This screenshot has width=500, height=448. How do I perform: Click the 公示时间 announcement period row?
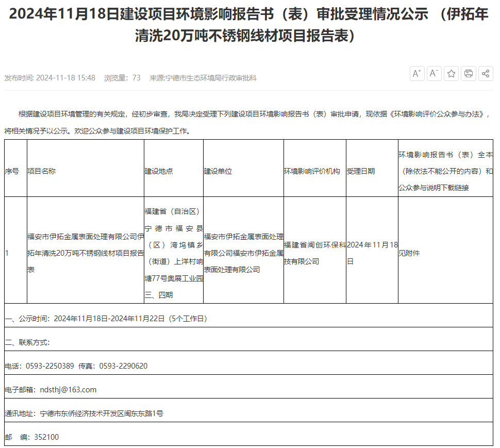106,319
